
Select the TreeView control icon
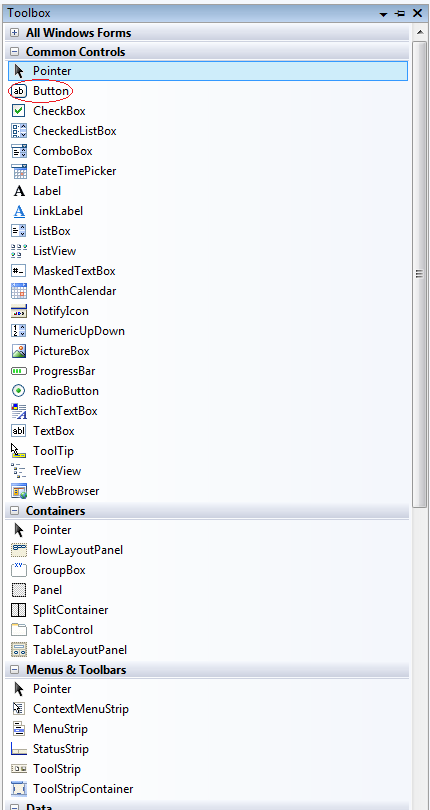tap(19, 471)
